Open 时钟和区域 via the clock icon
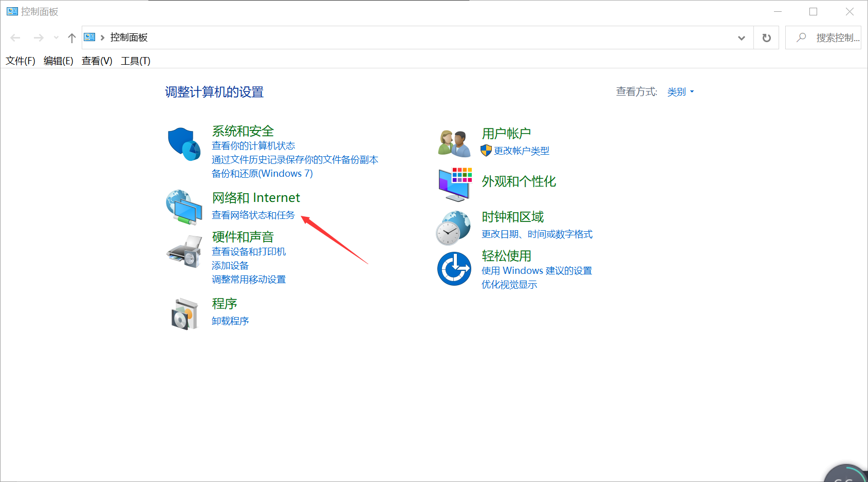868x482 pixels. tap(454, 226)
